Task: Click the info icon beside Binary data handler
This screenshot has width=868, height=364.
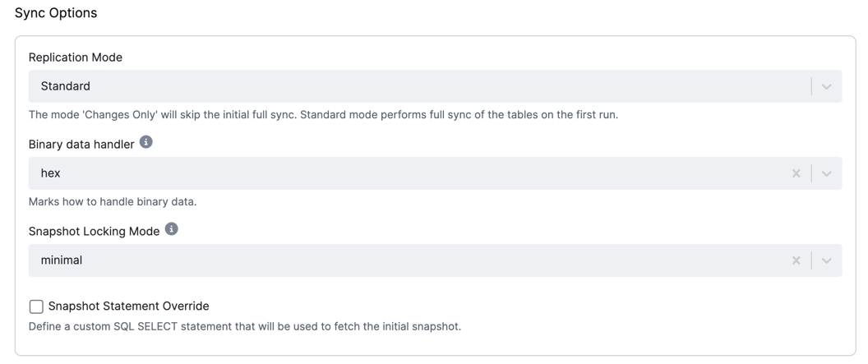Action: [145, 142]
